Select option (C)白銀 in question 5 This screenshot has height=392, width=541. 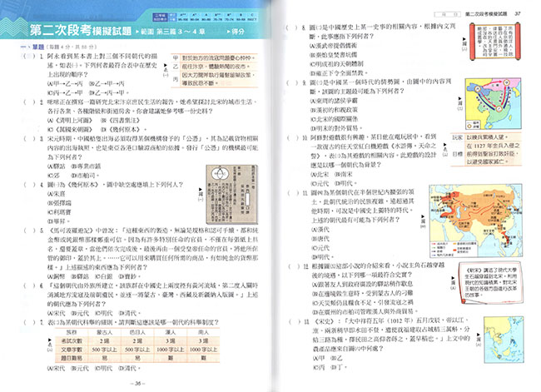point(104,276)
